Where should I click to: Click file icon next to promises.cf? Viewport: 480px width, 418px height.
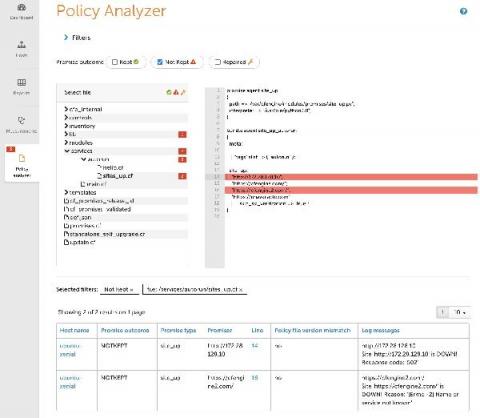[x=66, y=226]
